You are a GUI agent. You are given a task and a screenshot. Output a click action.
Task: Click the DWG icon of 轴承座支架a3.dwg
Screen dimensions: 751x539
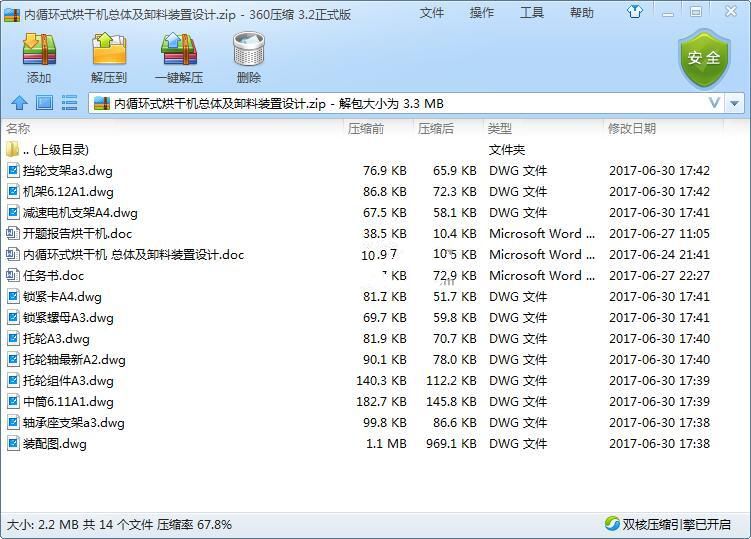click(13, 423)
